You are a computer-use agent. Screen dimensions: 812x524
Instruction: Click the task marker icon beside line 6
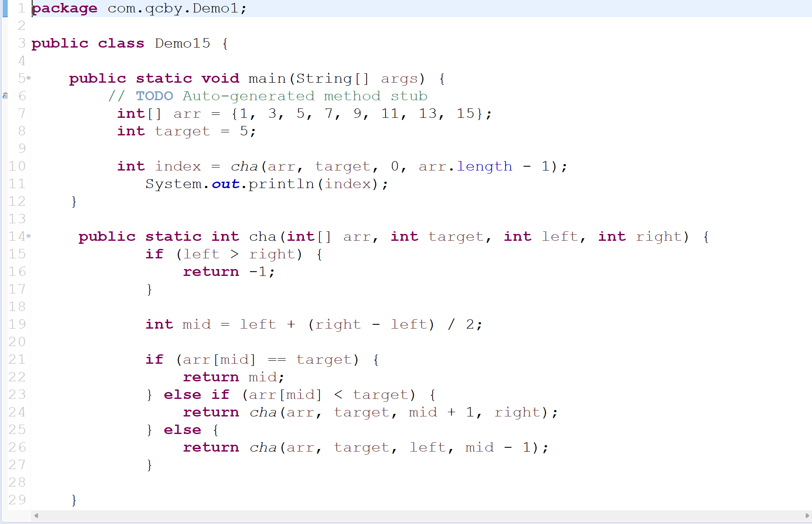(5, 96)
